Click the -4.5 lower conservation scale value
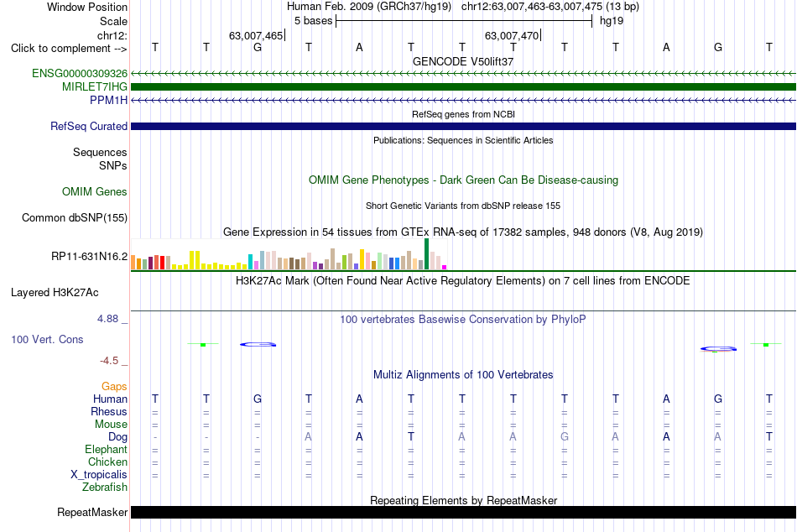This screenshot has height=532, width=797. coord(109,361)
